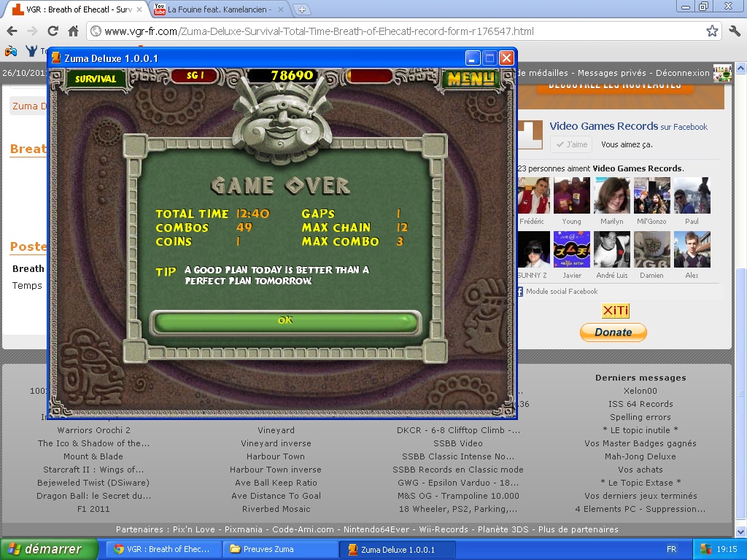
Task: Go back with the browser back arrow
Action: [12, 31]
